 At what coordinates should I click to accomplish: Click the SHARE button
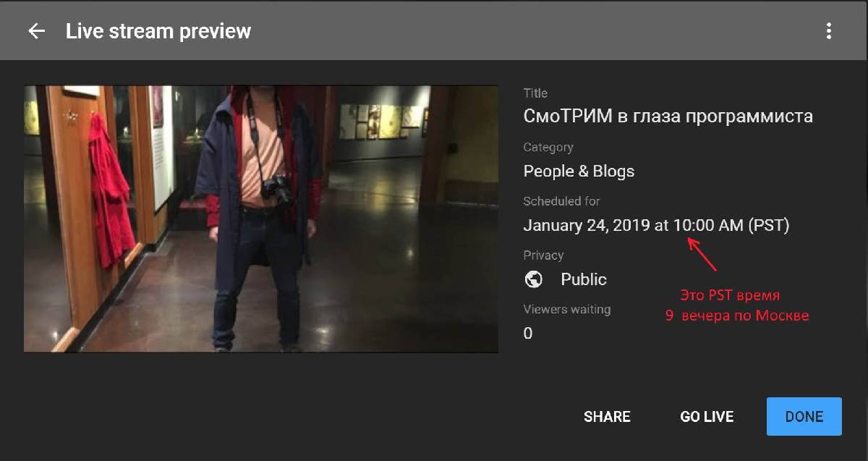[607, 417]
